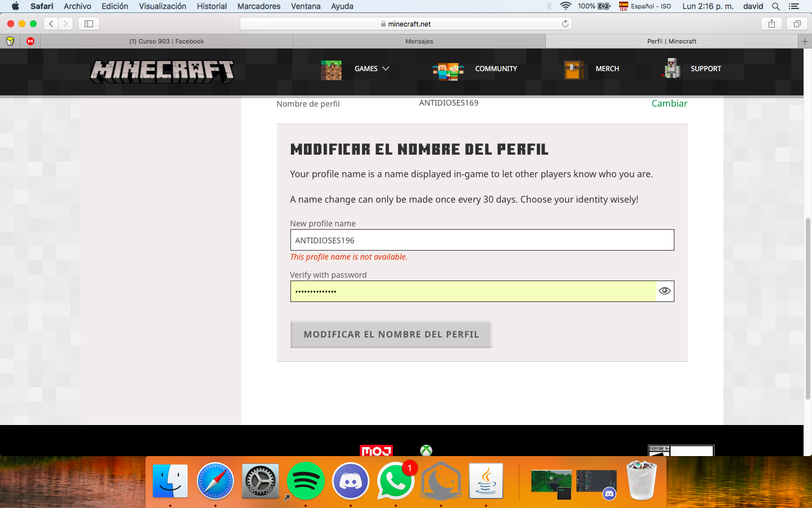
Task: Click the Wi-Fi status icon
Action: point(566,6)
